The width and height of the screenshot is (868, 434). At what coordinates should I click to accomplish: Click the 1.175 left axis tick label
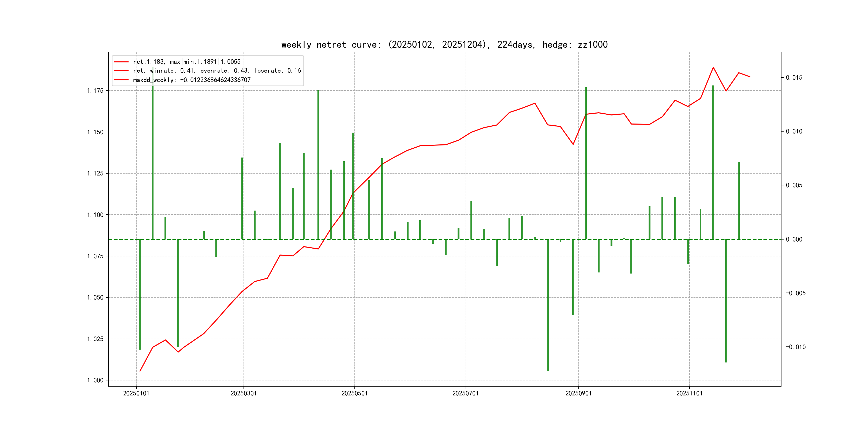pyautogui.click(x=95, y=91)
